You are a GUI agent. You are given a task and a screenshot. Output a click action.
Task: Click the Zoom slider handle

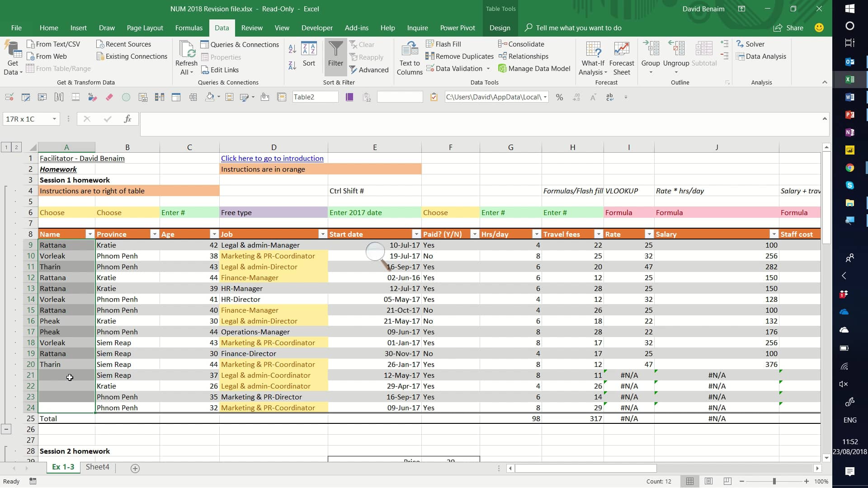pos(774,481)
